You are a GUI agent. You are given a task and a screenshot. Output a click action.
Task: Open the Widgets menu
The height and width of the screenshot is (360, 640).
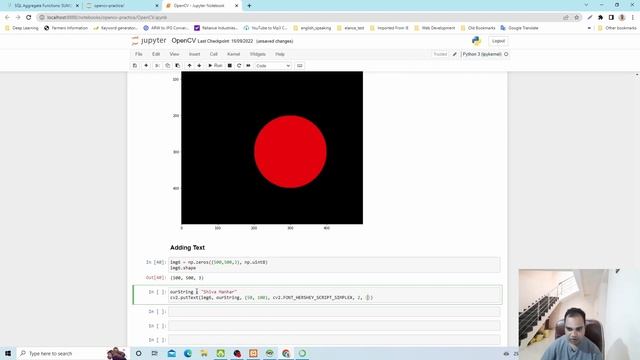(x=258, y=54)
